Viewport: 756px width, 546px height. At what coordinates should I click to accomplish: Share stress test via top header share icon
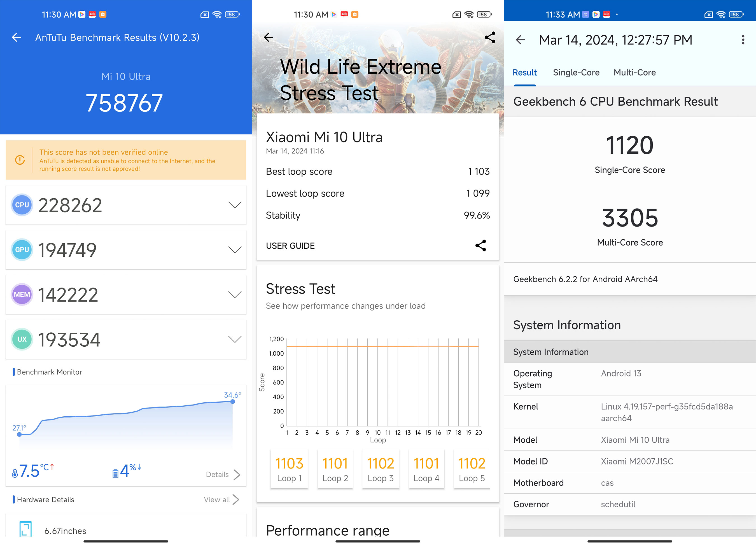490,37
